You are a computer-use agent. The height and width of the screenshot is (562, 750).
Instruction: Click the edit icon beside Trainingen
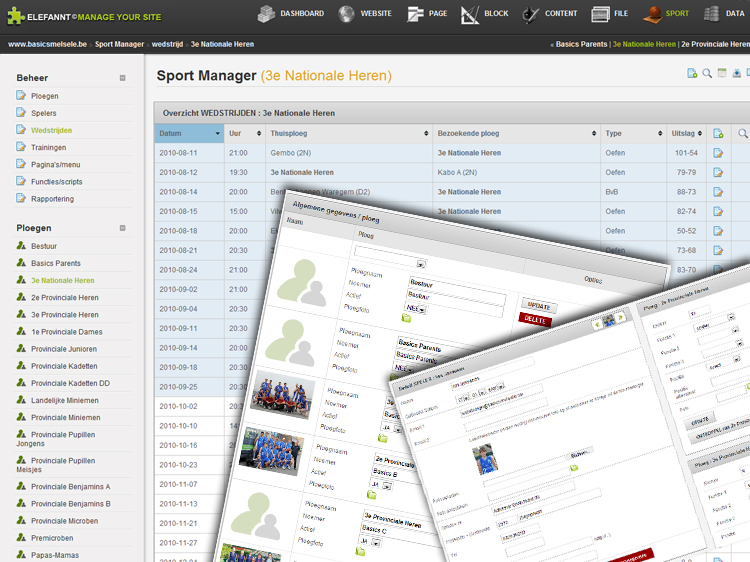(21, 147)
